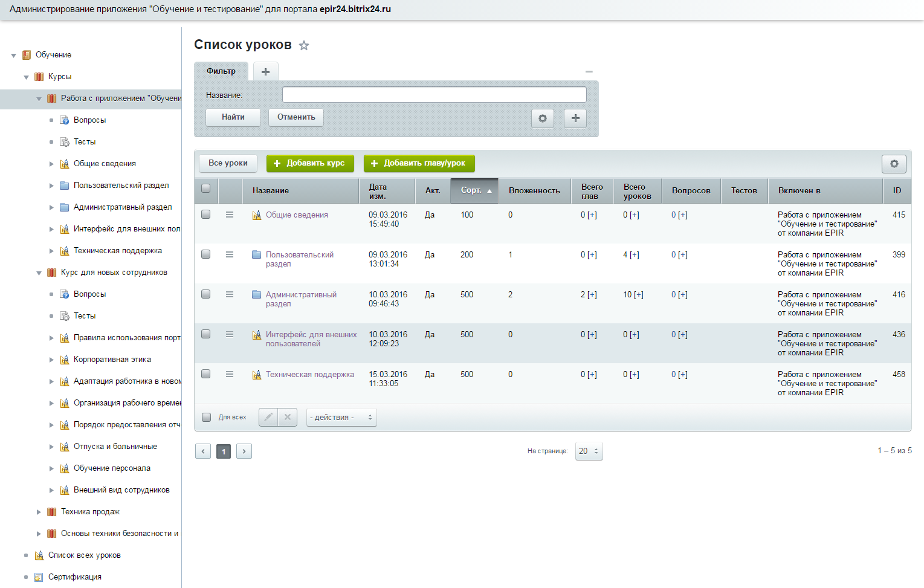
Task: Expand Техника продаж tree node
Action: point(39,512)
